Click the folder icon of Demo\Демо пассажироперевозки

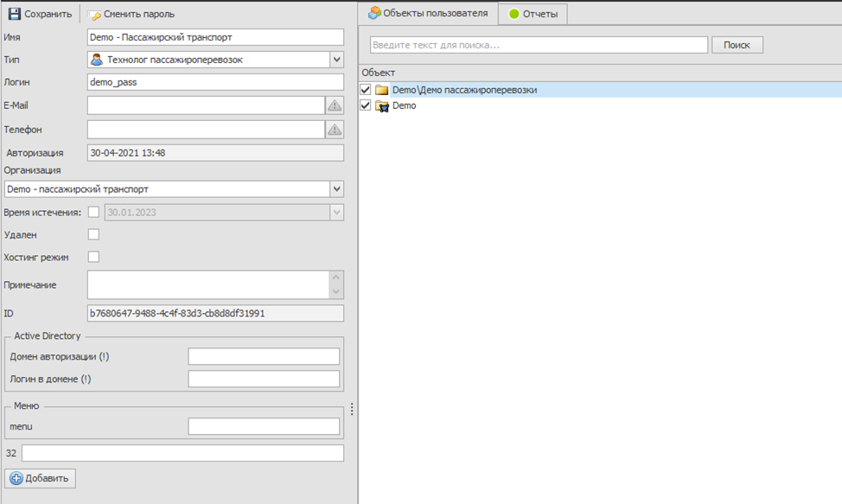[381, 90]
